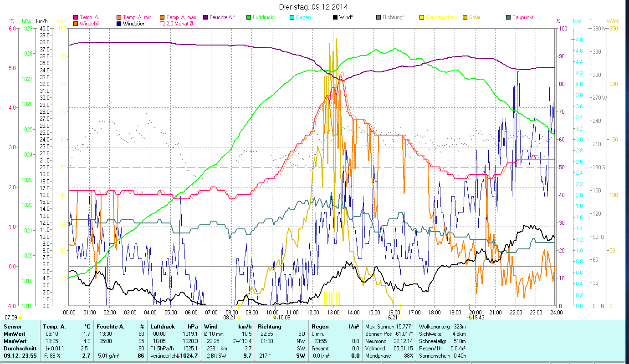Screen dimensions: 629x364
Task: Click the Wolkenunterg value "323m"
Action: [x=460, y=327]
